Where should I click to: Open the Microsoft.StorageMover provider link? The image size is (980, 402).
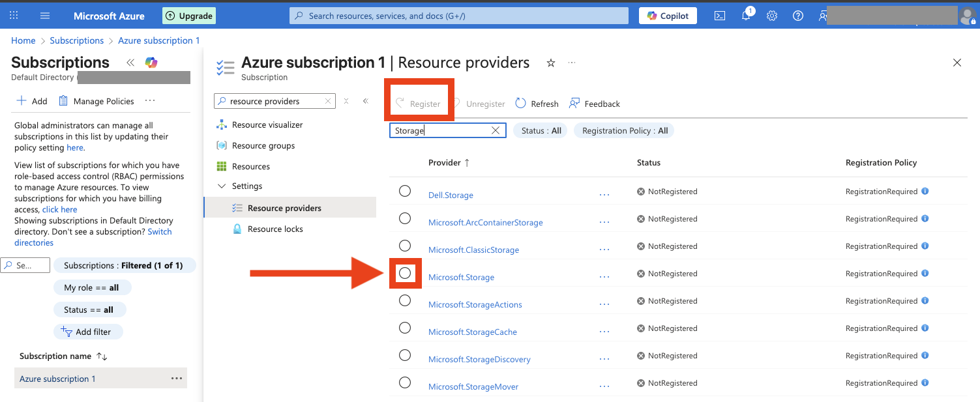(x=473, y=387)
